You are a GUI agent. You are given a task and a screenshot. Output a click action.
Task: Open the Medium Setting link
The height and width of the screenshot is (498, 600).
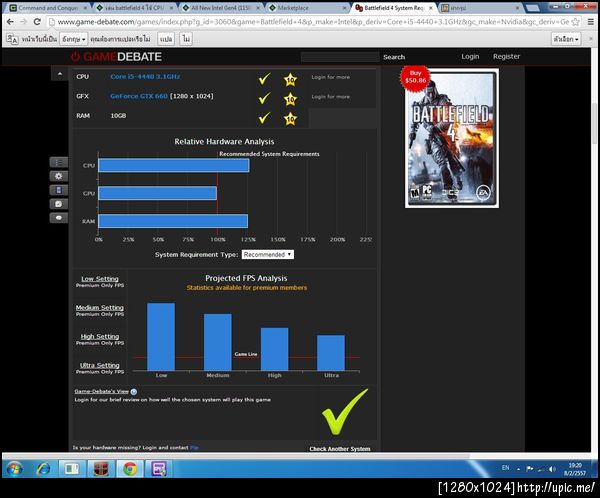tap(99, 308)
